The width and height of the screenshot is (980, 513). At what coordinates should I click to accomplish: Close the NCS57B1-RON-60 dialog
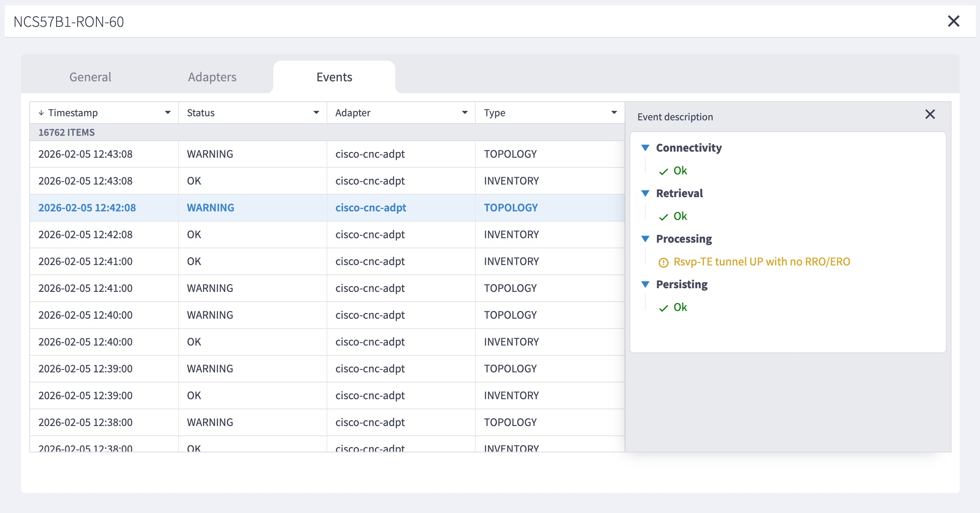click(x=954, y=21)
